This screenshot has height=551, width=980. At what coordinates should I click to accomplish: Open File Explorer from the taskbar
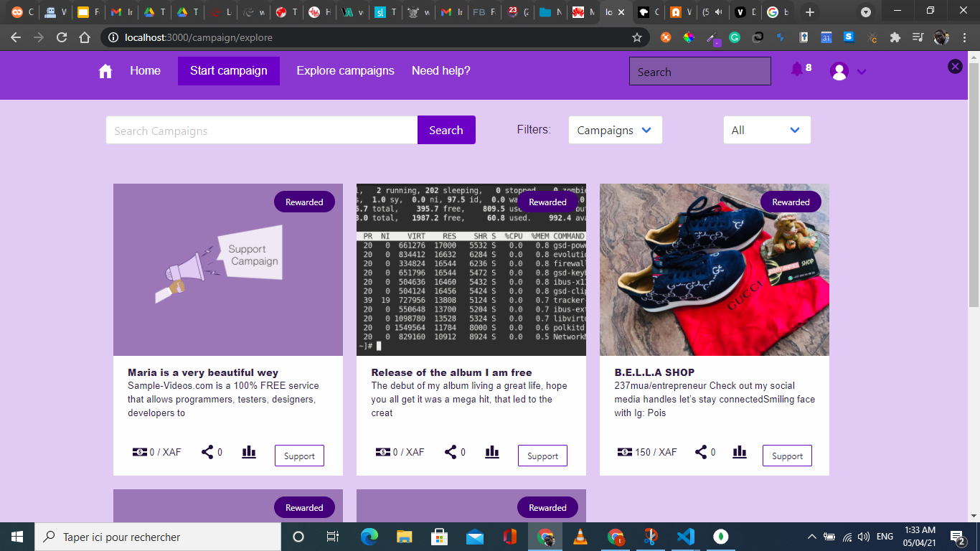(x=405, y=537)
